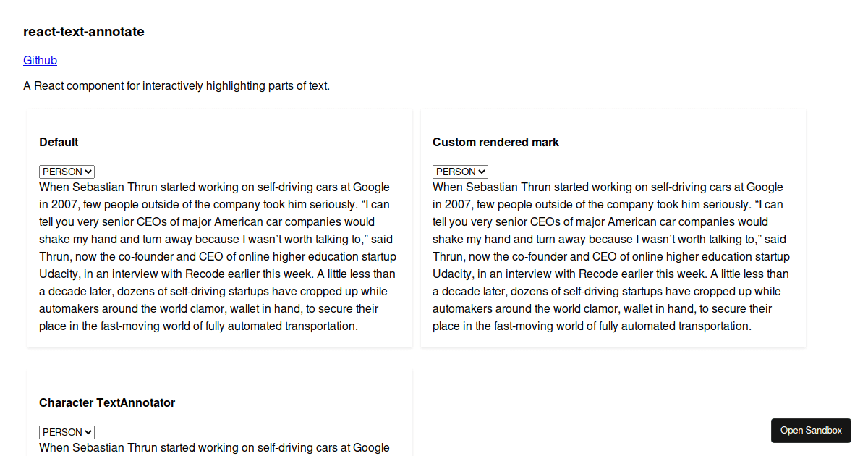868x456 pixels.
Task: Annotate the word Udacity in Custom rendered mark panel
Action: pyautogui.click(x=453, y=274)
